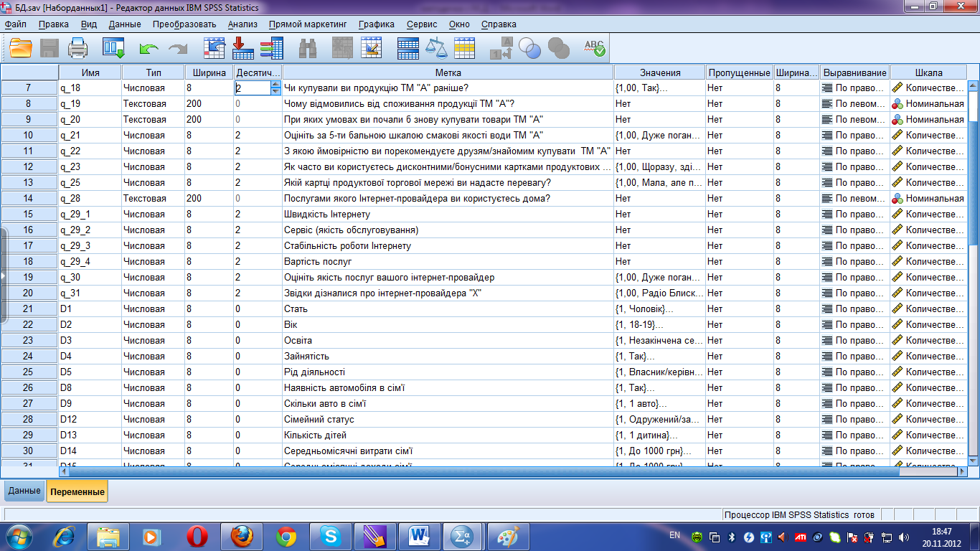Click the Go to case toolbar icon
Viewport: 980px width, 551px height.
coord(215,48)
